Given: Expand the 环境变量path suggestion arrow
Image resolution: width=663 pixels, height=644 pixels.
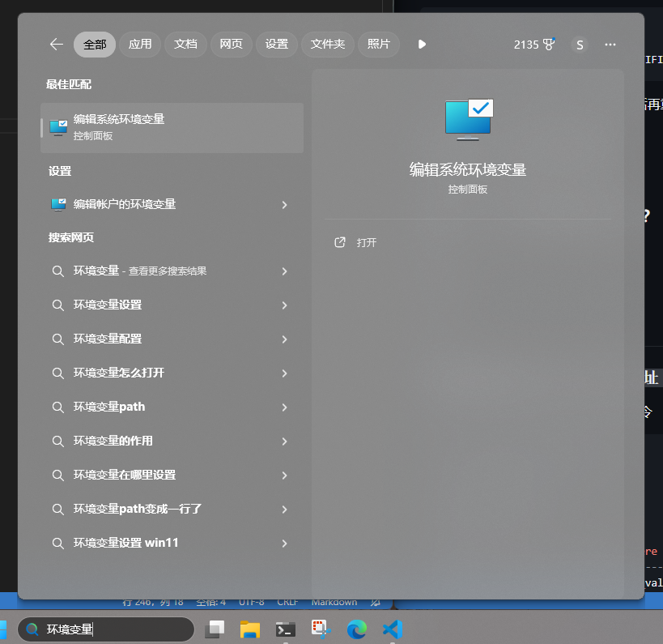Looking at the screenshot, I should click(284, 407).
